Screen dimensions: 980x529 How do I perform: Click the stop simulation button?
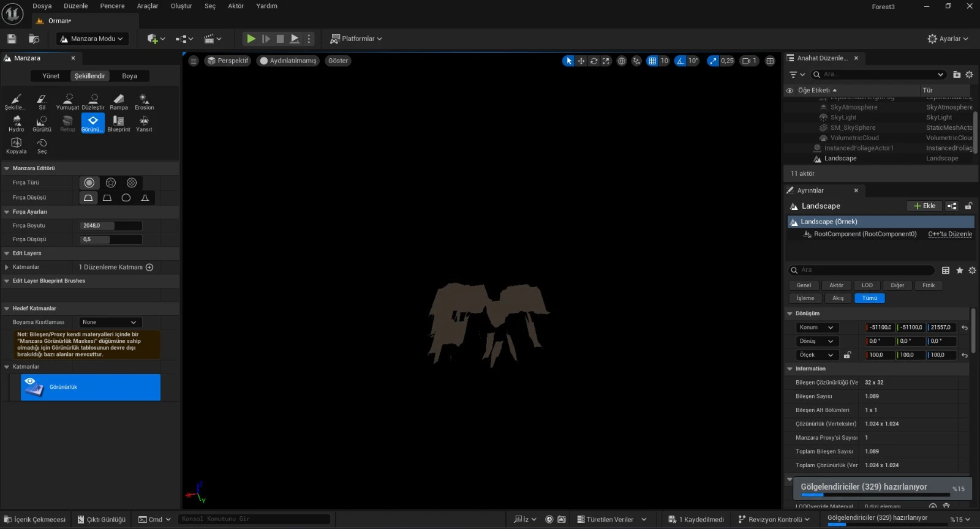coord(280,39)
